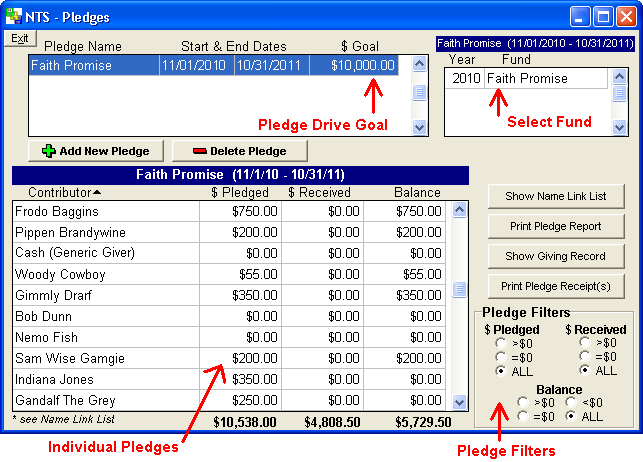Click pledge name list scrollbar thumb
Image resolution: width=643 pixels, height=462 pixels.
click(x=419, y=92)
